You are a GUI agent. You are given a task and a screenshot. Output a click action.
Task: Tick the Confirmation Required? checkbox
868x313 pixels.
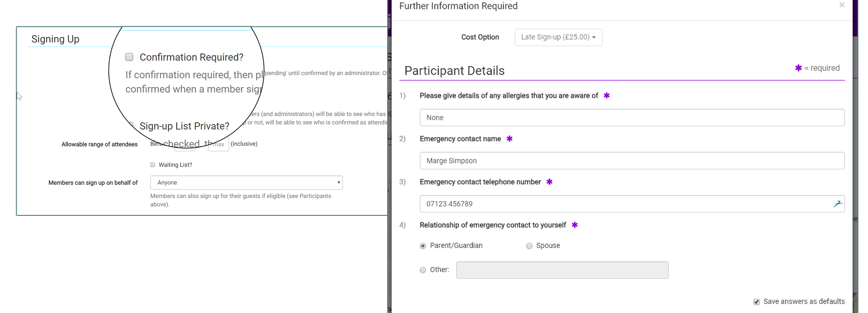pyautogui.click(x=129, y=57)
